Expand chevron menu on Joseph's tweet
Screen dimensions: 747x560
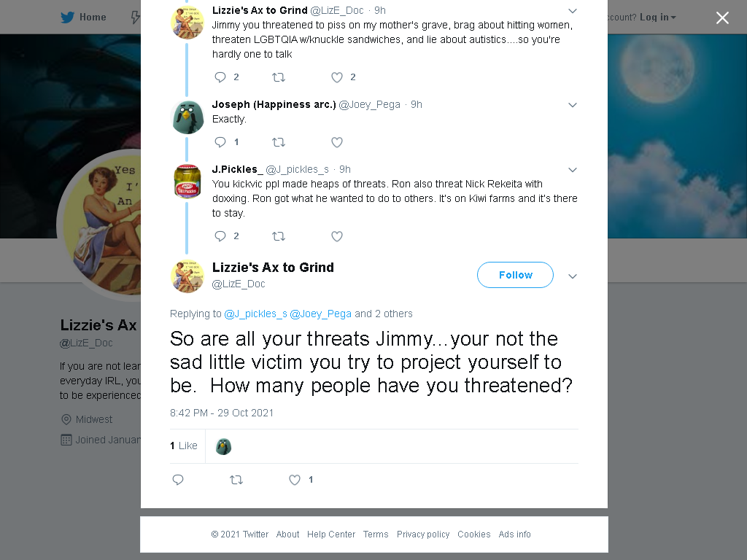point(573,105)
